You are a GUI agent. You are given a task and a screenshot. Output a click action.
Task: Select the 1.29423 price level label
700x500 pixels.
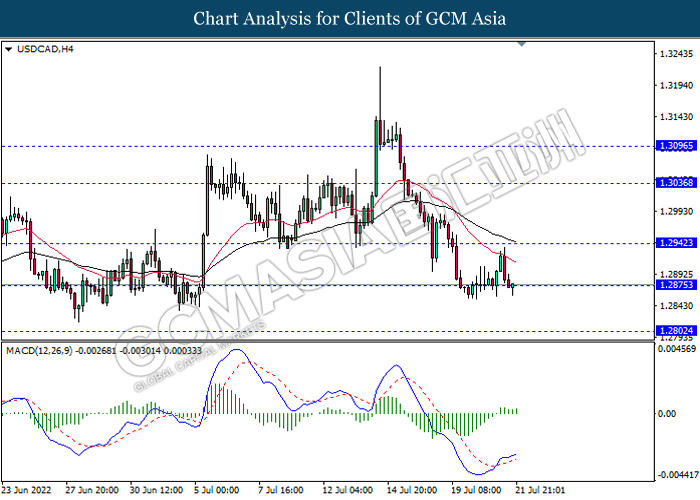(676, 243)
